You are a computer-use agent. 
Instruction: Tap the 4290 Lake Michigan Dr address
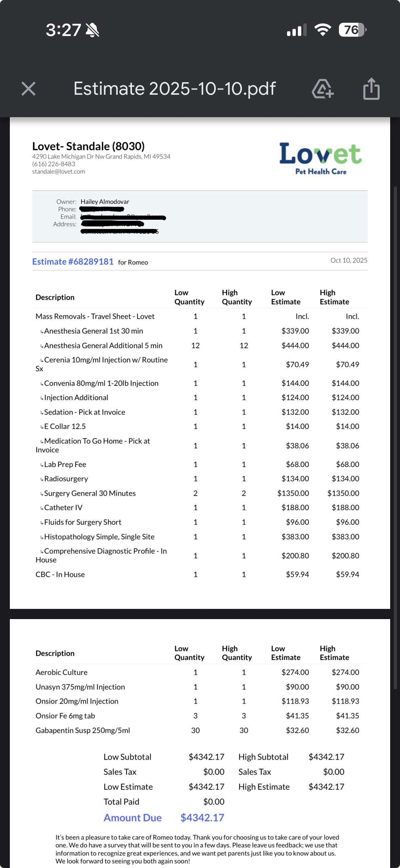[x=101, y=157]
